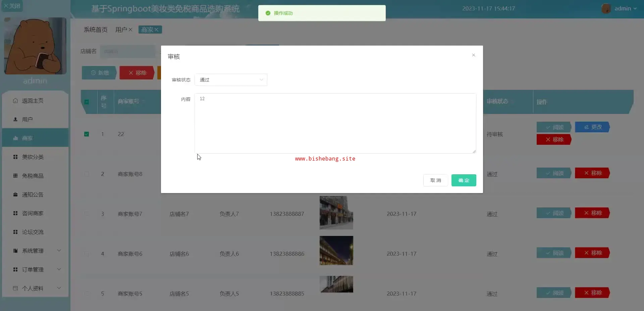644x311 pixels.
Task: Switch to the 系统首页 tab
Action: point(96,30)
